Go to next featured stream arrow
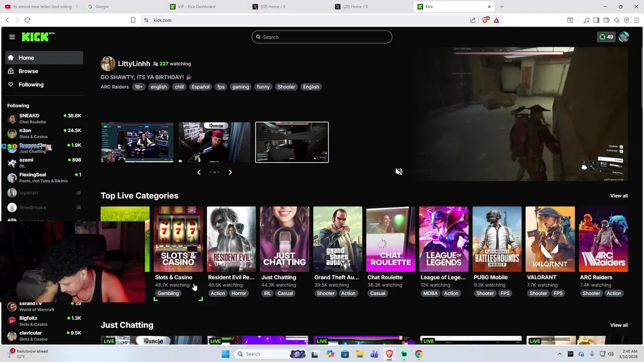 click(x=230, y=172)
